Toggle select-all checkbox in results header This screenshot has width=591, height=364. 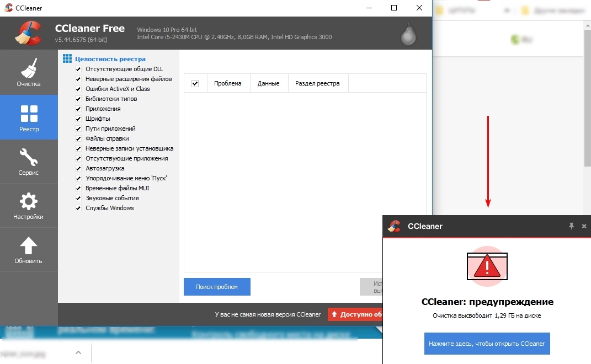pos(195,83)
